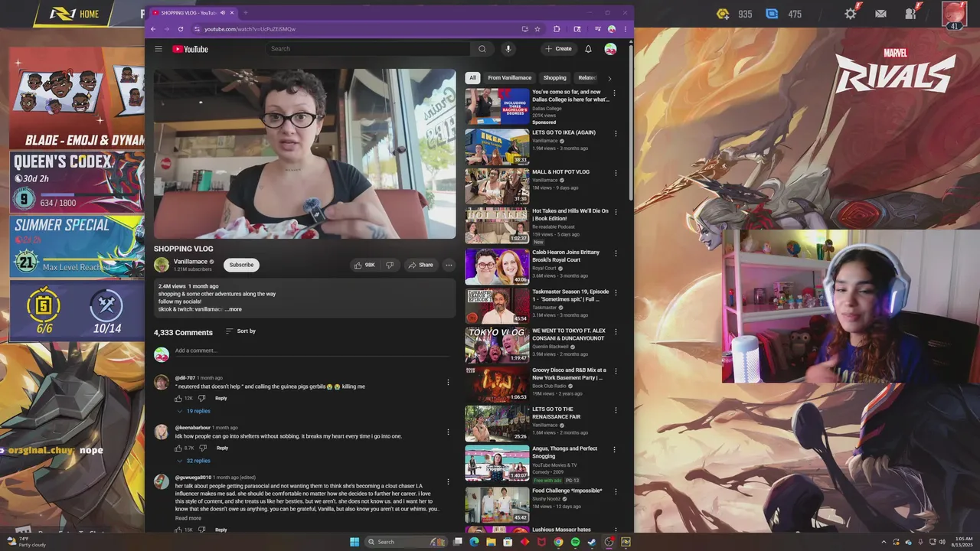Click the YouTube page vertical scrollbar
Viewport: 980px width, 551px height.
click(631, 122)
